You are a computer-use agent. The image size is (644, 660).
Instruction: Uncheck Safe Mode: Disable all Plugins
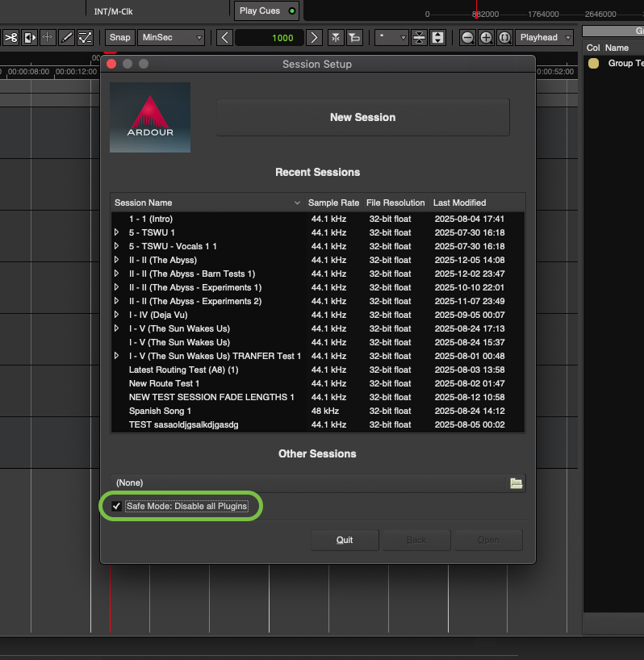[x=117, y=506]
